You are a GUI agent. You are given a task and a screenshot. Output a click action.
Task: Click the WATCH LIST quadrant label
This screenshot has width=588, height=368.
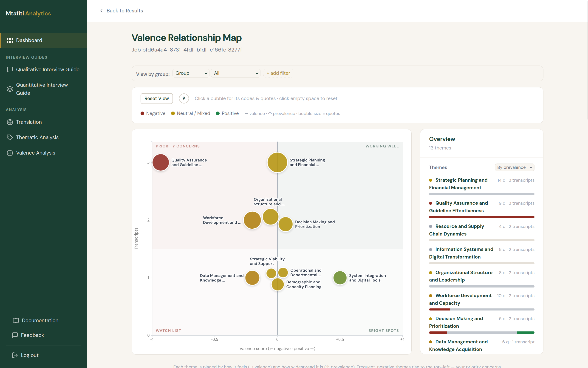coord(168,331)
